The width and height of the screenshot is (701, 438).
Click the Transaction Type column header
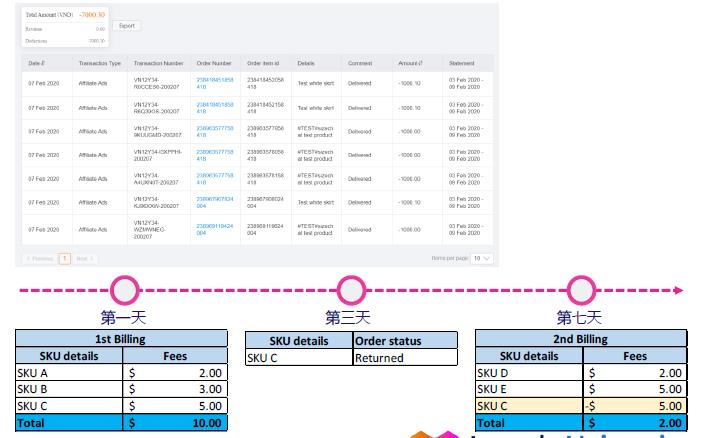(98, 63)
